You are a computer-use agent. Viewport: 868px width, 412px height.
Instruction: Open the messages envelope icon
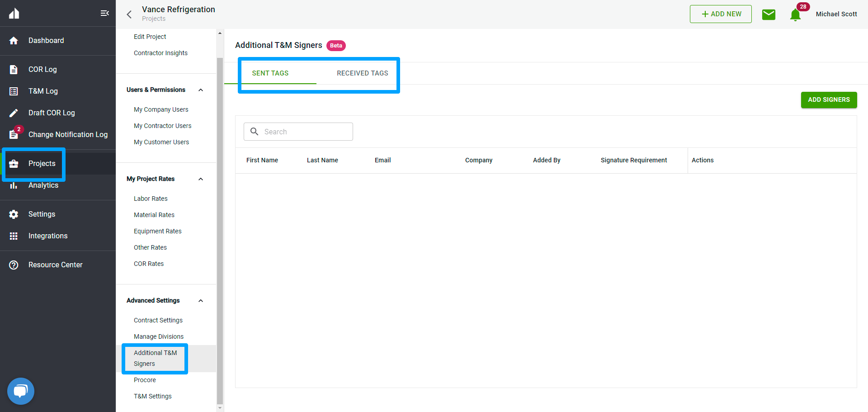769,14
